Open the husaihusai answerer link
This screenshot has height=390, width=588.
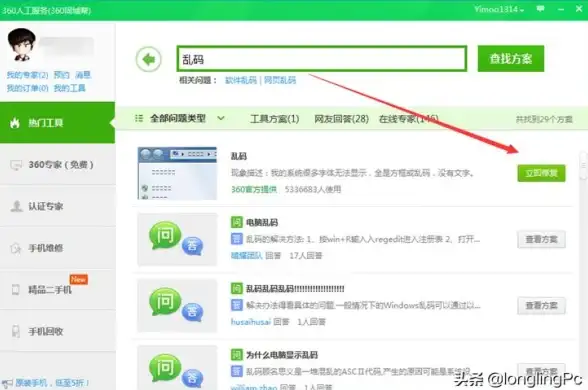(251, 322)
